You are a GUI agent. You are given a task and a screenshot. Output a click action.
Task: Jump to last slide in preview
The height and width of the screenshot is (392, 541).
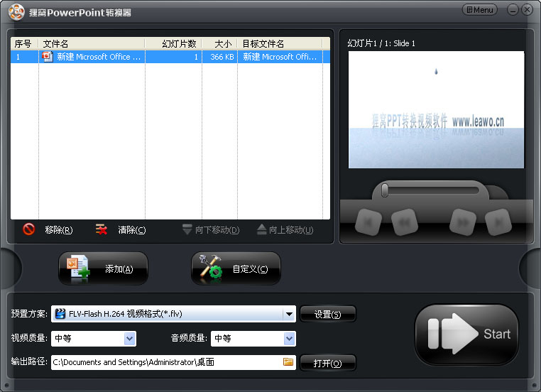[x=498, y=222]
